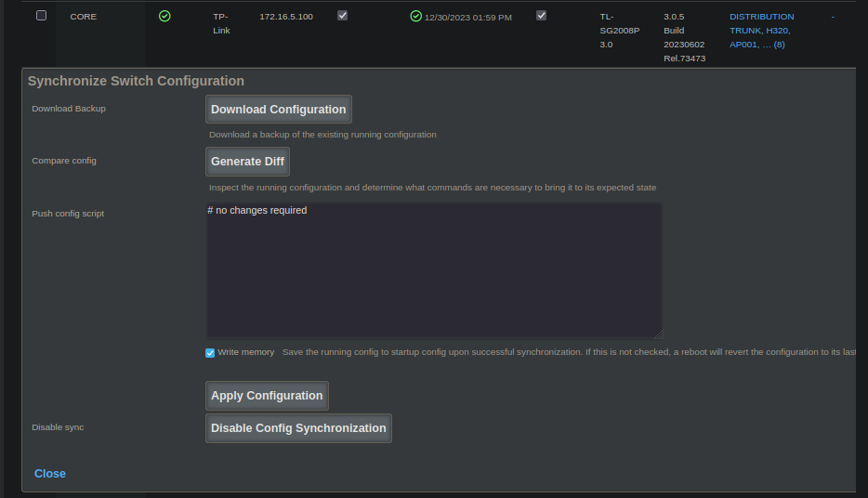The width and height of the screenshot is (868, 498).
Task: Click the 'Disable sync' label
Action: point(58,427)
